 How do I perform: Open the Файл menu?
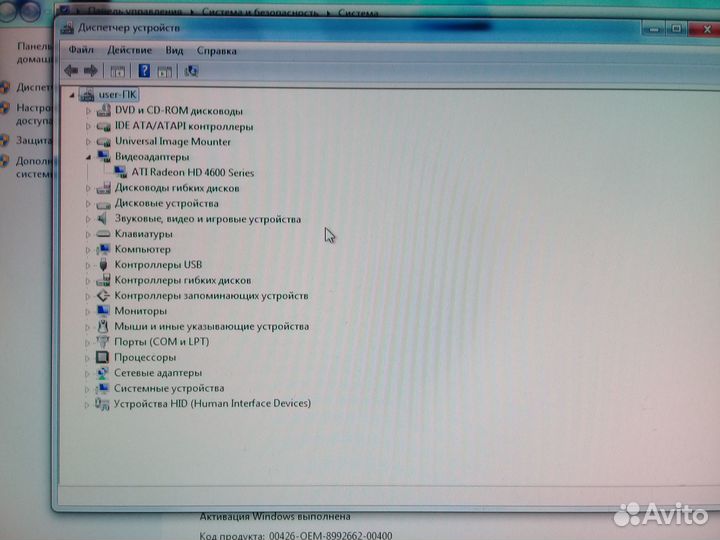coord(81,50)
